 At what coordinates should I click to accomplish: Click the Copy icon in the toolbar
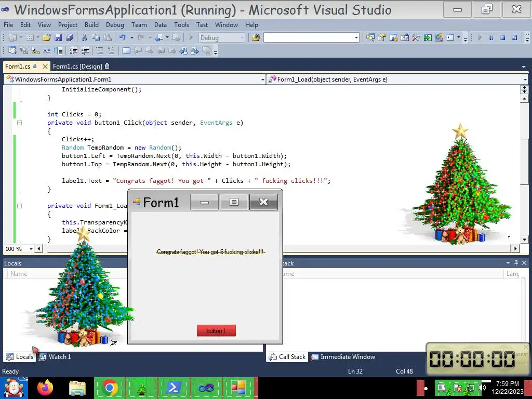[96, 37]
